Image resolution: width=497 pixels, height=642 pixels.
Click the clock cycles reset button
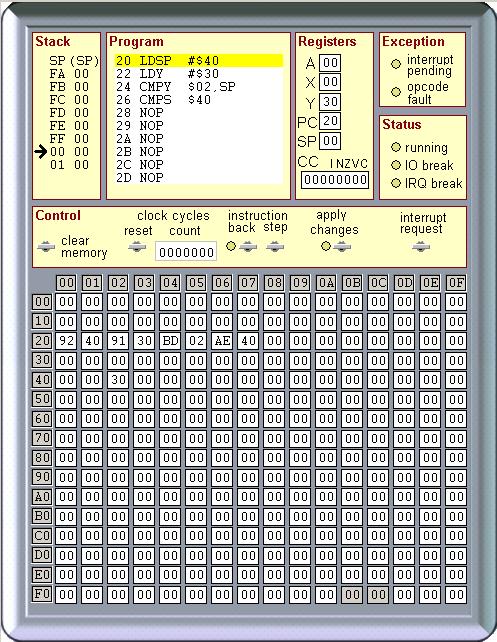137,247
